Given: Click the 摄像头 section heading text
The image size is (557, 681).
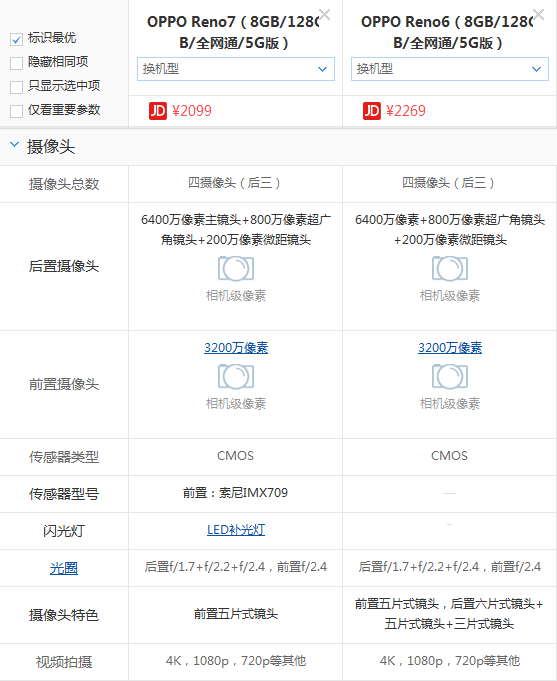Looking at the screenshot, I should (51, 146).
